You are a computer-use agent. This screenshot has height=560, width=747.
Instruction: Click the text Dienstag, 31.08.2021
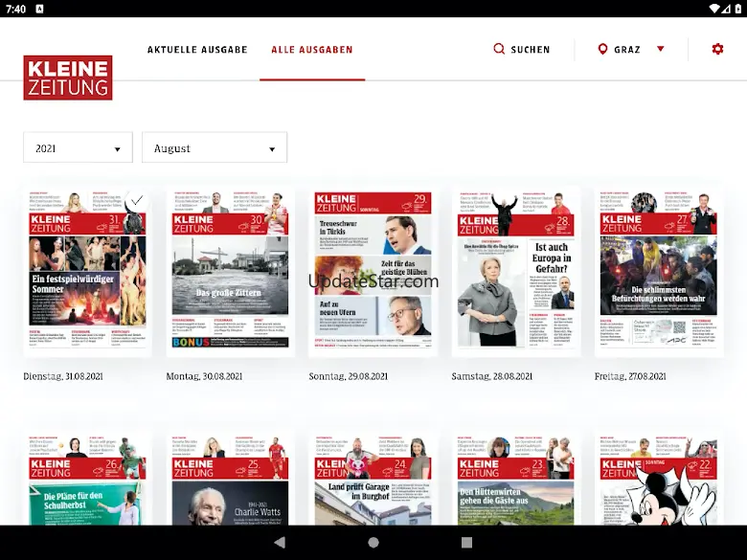(63, 376)
